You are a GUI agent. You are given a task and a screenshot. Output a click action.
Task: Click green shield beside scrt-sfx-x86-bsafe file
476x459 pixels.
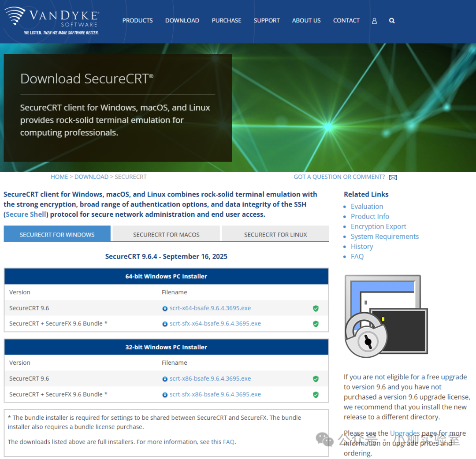point(316,395)
